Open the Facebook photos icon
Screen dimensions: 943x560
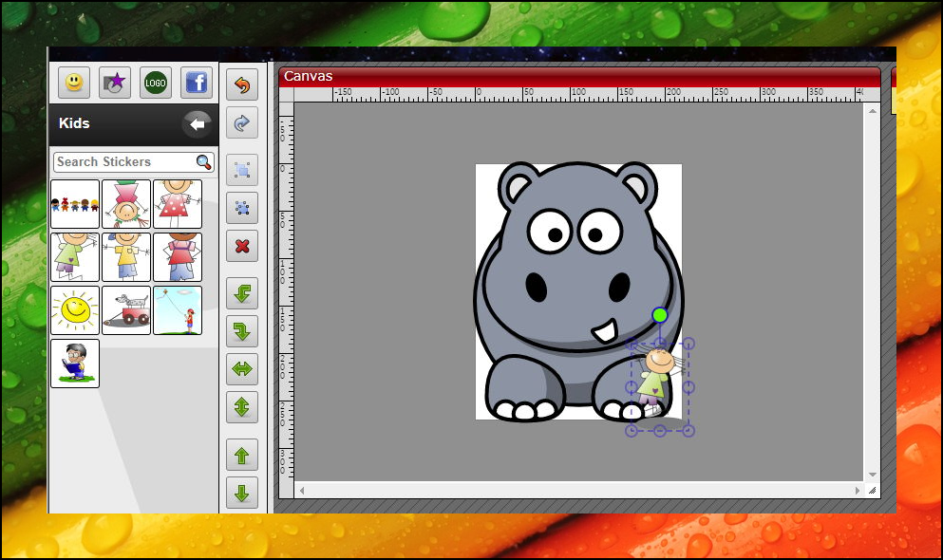(x=197, y=83)
